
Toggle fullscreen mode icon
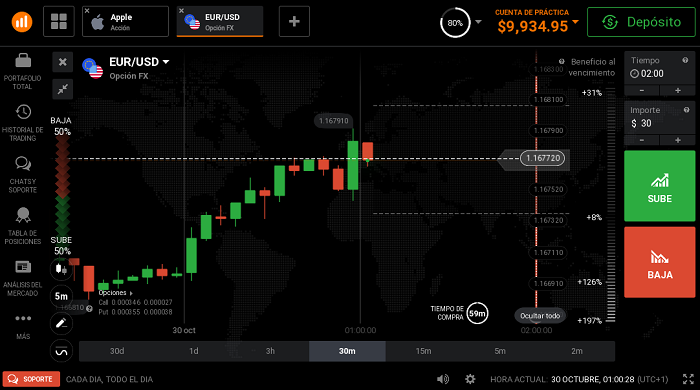tap(688, 379)
